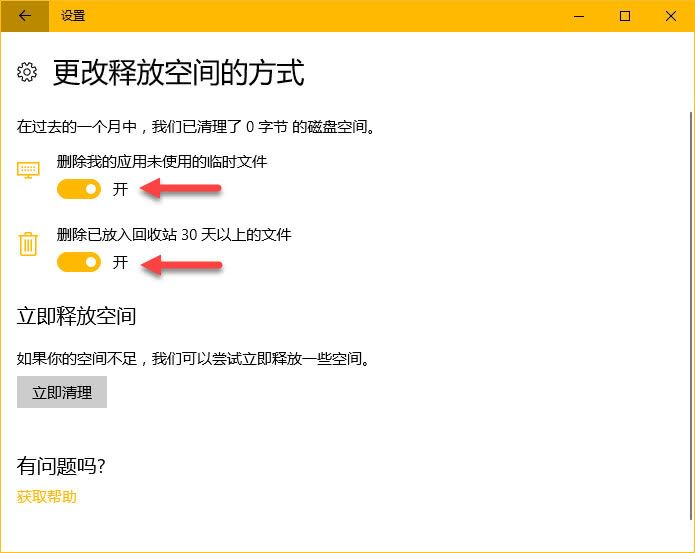Click the 有问题吗? heading
This screenshot has width=695, height=553.
(61, 466)
